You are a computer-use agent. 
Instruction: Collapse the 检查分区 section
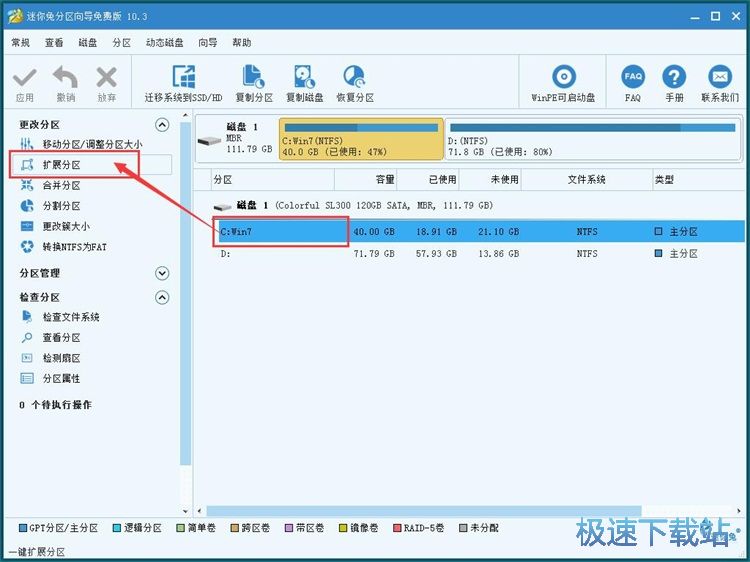point(162,297)
